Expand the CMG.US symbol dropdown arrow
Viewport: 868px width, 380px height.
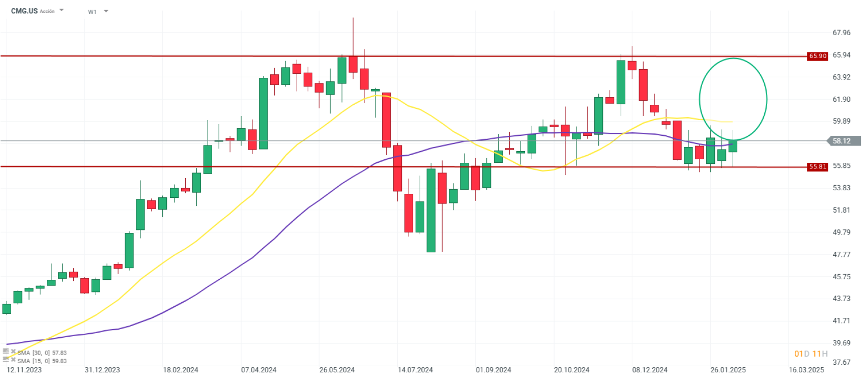62,10
